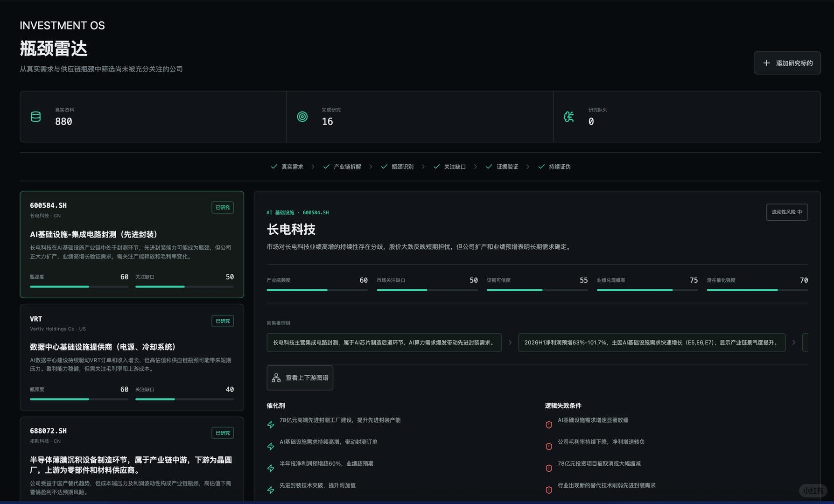Click the 真实资料 880 stat card
Viewport: 834px width, 504px height.
point(153,117)
